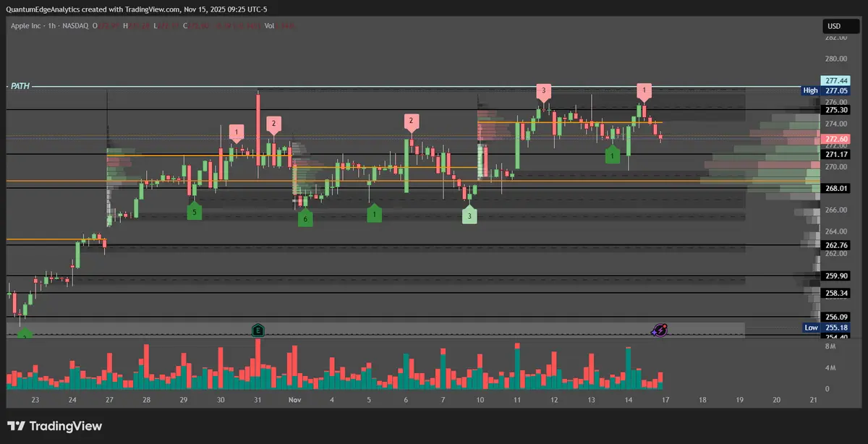
Task: Select the green '5' signal marker
Action: 194,211
